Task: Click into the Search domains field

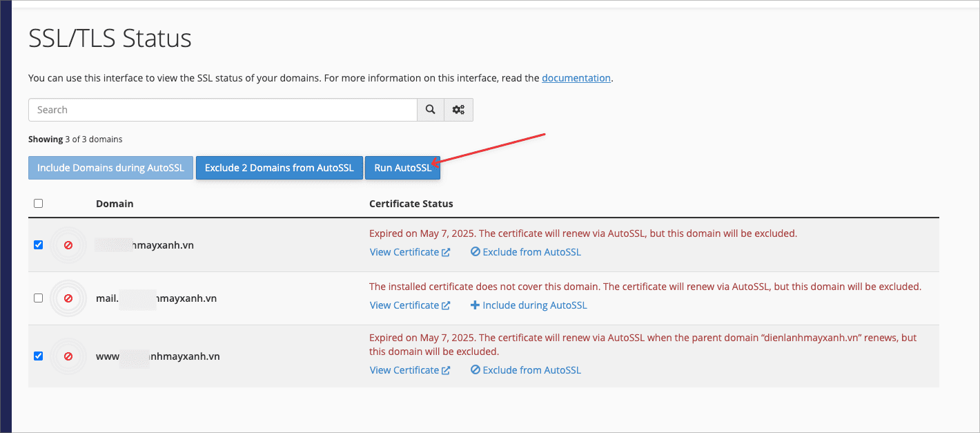Action: pyautogui.click(x=222, y=110)
